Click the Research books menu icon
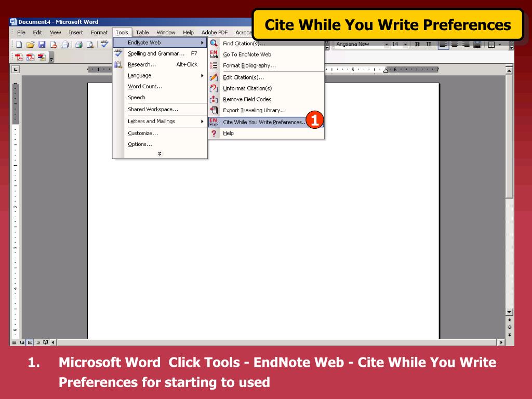This screenshot has width=532, height=399. point(118,64)
